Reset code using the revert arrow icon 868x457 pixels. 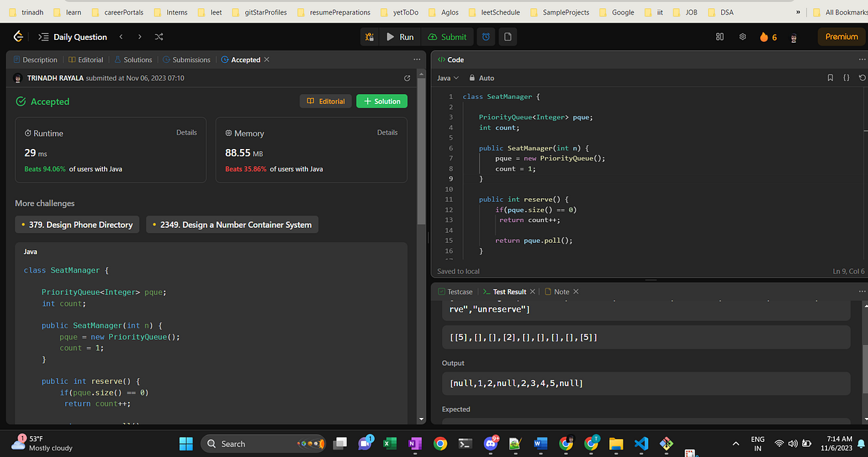tap(861, 78)
